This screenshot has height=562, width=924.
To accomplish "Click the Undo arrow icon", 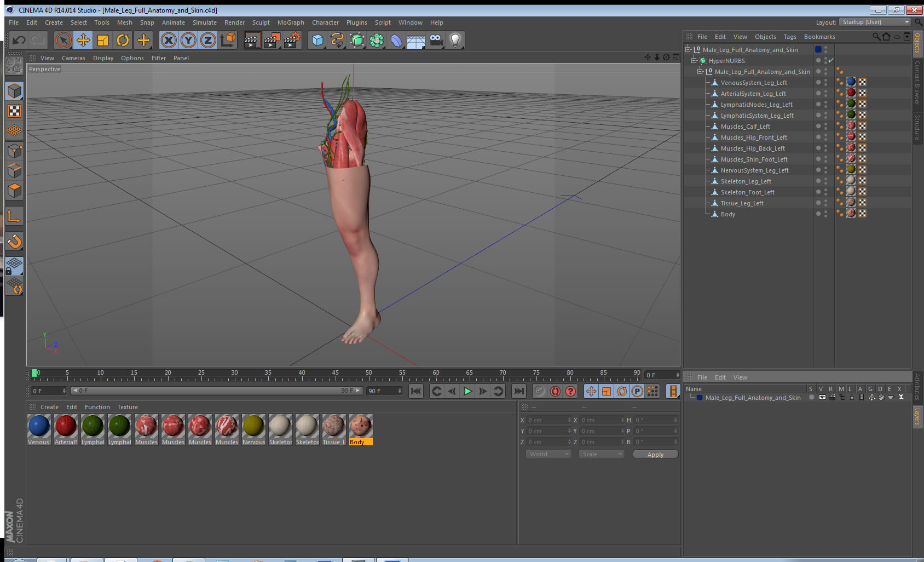I will click(x=19, y=40).
